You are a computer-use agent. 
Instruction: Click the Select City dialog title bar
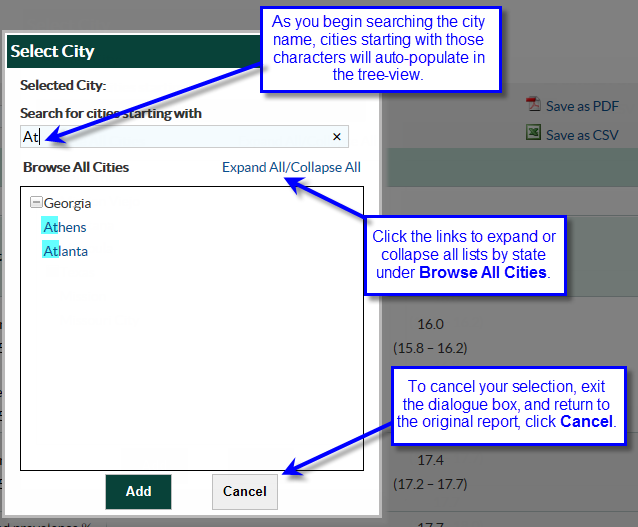tap(130, 51)
